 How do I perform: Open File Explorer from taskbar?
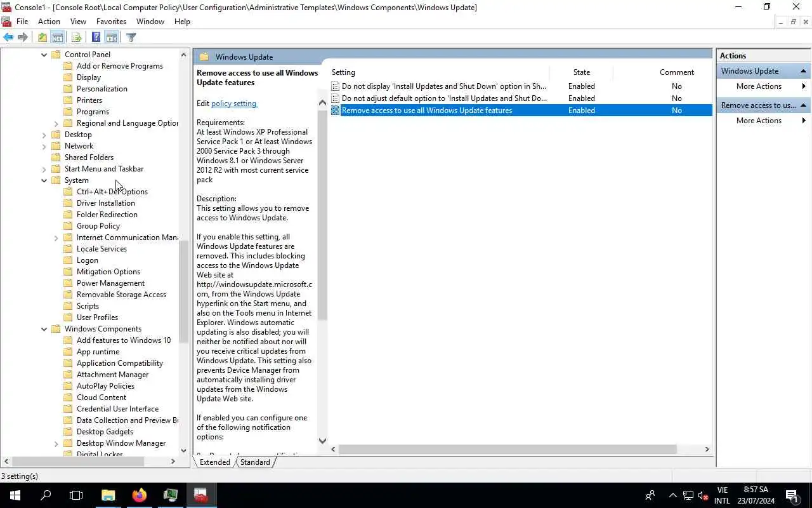(108, 495)
